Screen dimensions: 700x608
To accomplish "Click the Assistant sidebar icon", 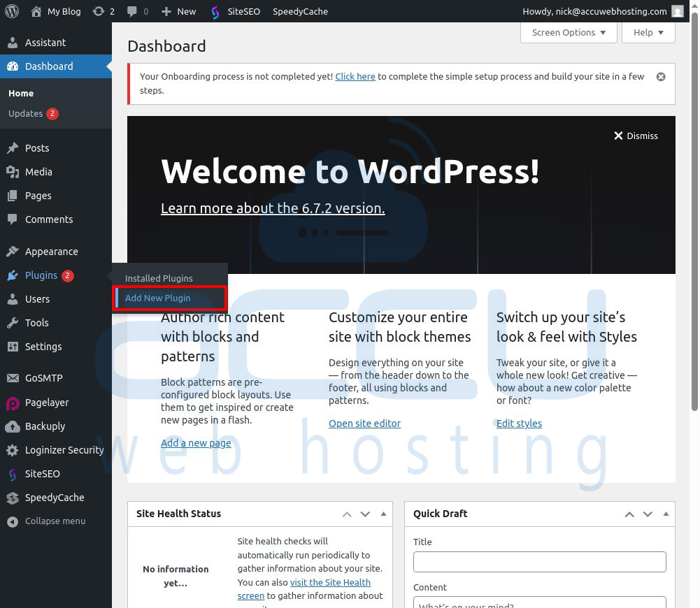I will [x=13, y=43].
